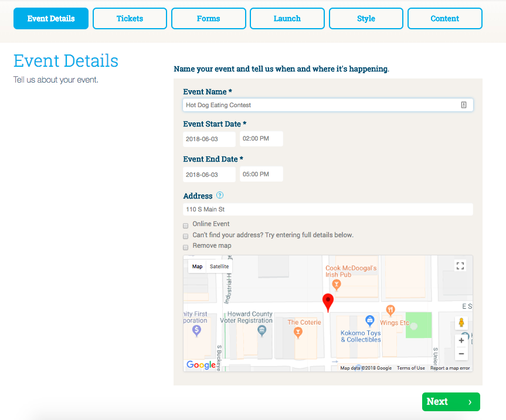
Task: Open the event end time selector
Action: pyautogui.click(x=261, y=174)
